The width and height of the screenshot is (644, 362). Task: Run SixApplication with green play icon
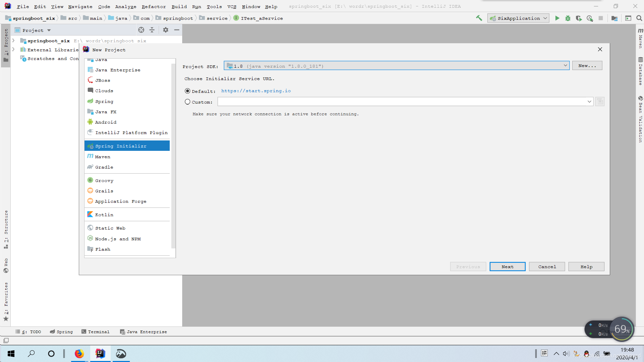[x=557, y=18]
